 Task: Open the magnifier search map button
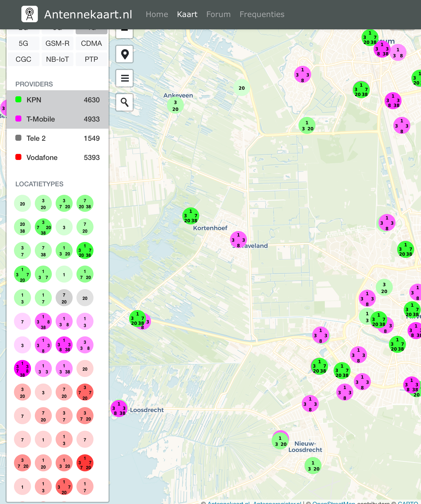[125, 102]
